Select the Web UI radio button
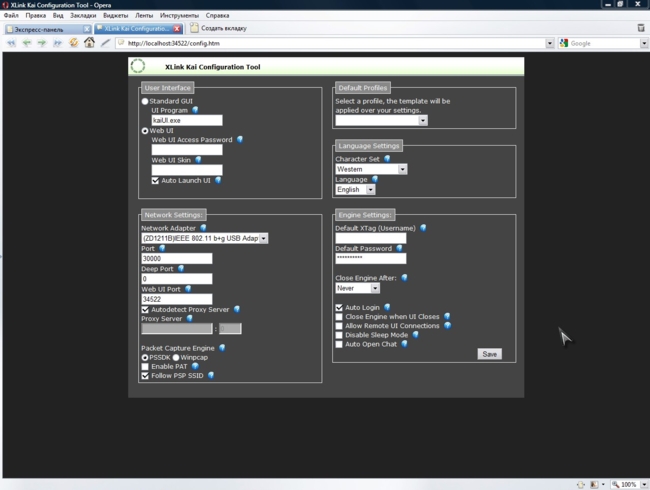This screenshot has height=490, width=650. point(145,131)
